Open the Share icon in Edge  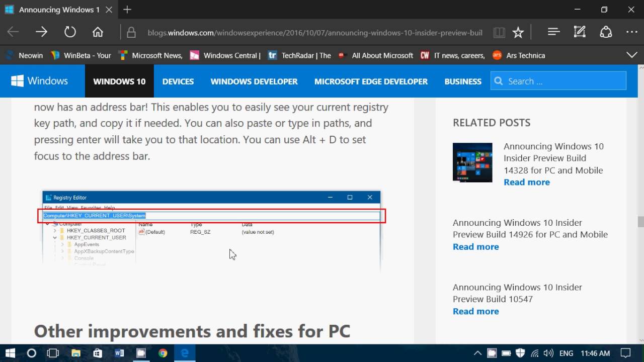[x=606, y=32]
